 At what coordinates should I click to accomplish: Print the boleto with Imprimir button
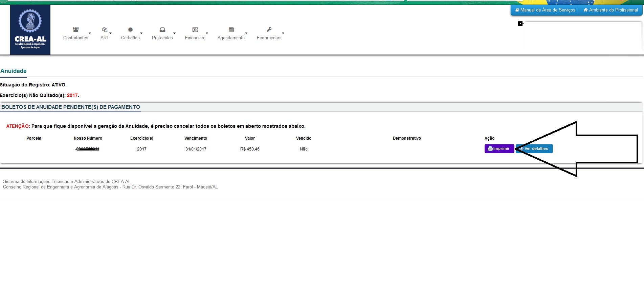pos(499,149)
